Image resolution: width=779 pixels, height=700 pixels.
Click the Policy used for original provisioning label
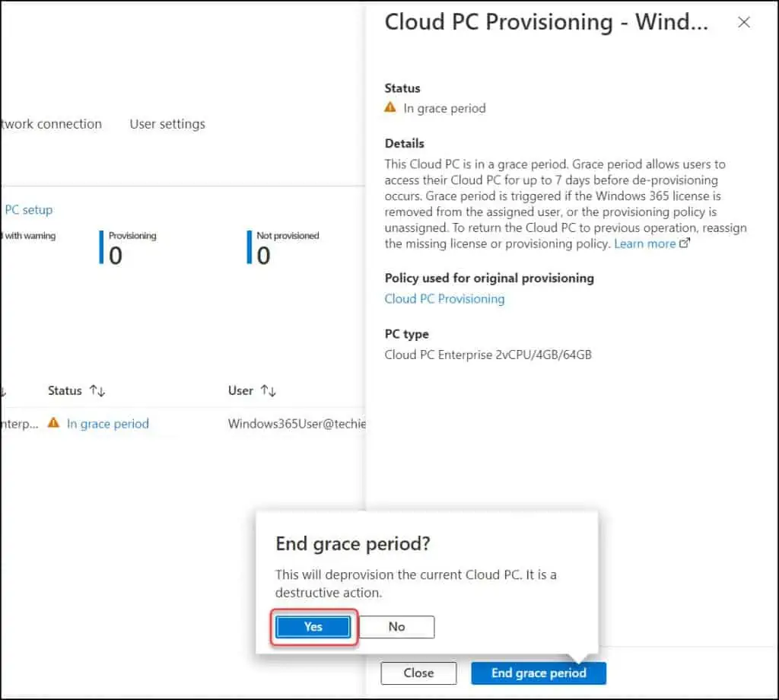[x=489, y=278]
